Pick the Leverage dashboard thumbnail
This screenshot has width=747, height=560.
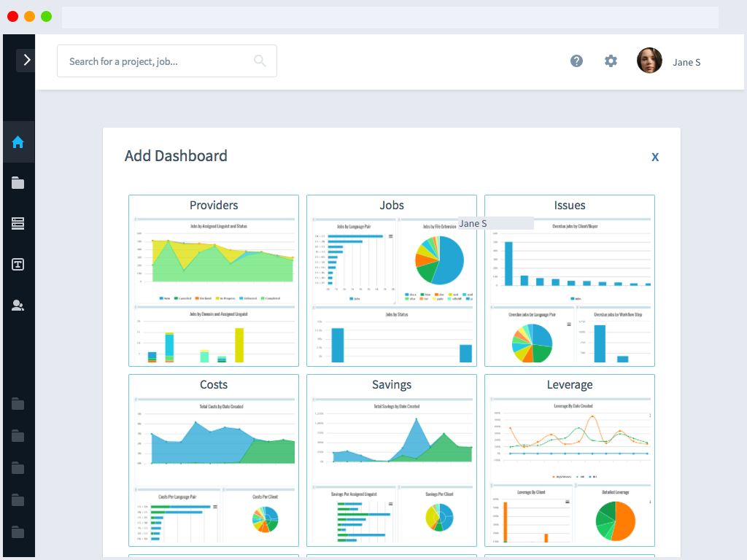click(x=570, y=460)
